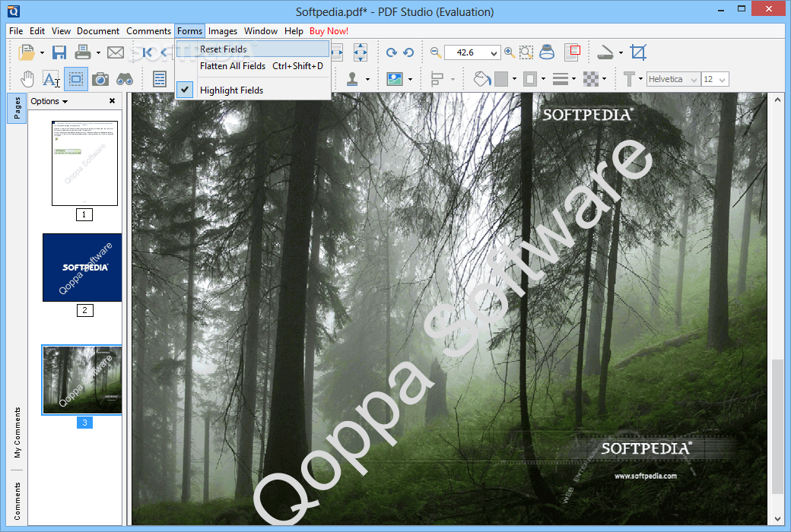Open the Comments menu
This screenshot has height=532, width=791.
tap(149, 30)
